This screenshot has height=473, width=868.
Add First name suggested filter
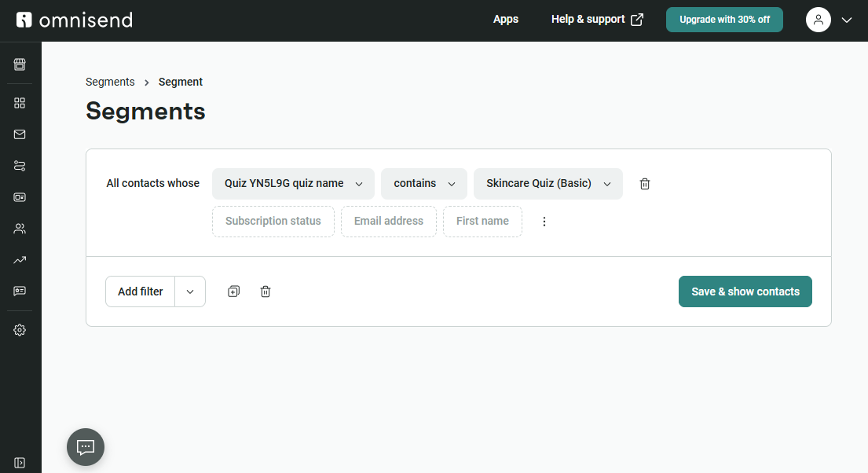point(482,222)
